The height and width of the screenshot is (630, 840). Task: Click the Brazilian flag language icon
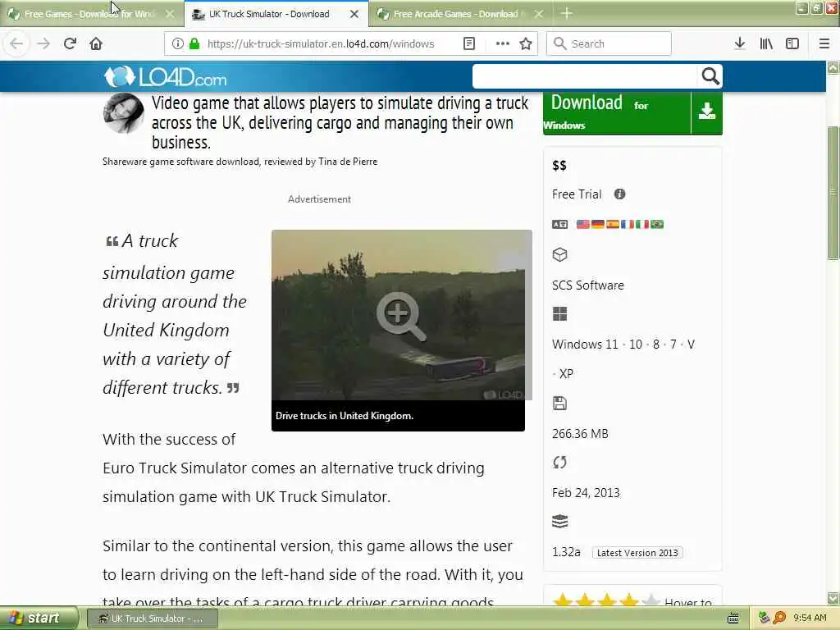click(657, 225)
